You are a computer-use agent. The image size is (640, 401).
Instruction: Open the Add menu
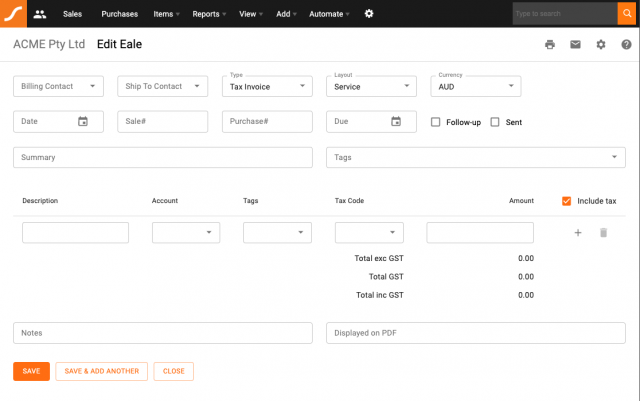point(286,14)
